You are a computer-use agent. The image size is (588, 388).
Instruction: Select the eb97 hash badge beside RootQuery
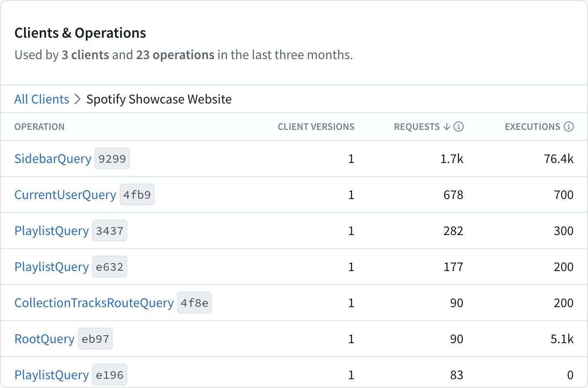[95, 338]
